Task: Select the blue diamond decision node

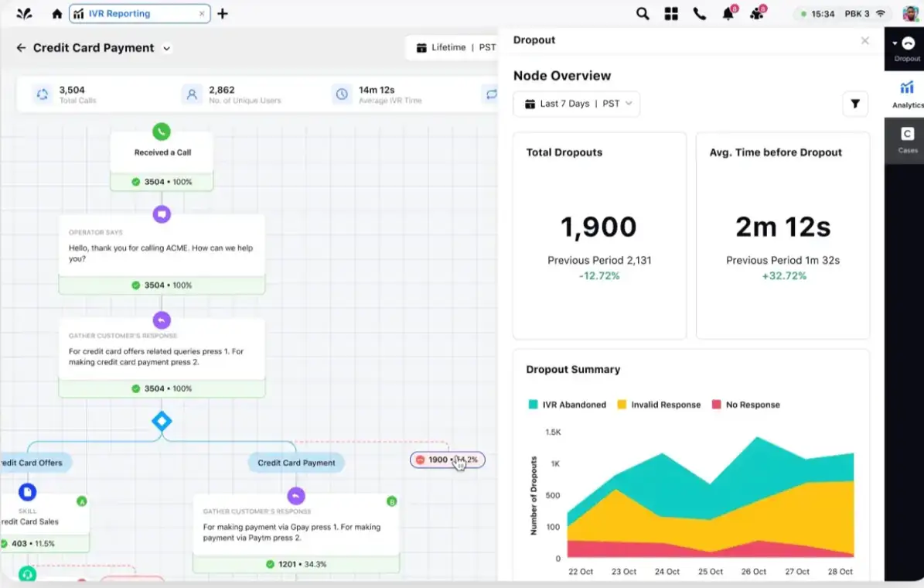Action: 162,421
